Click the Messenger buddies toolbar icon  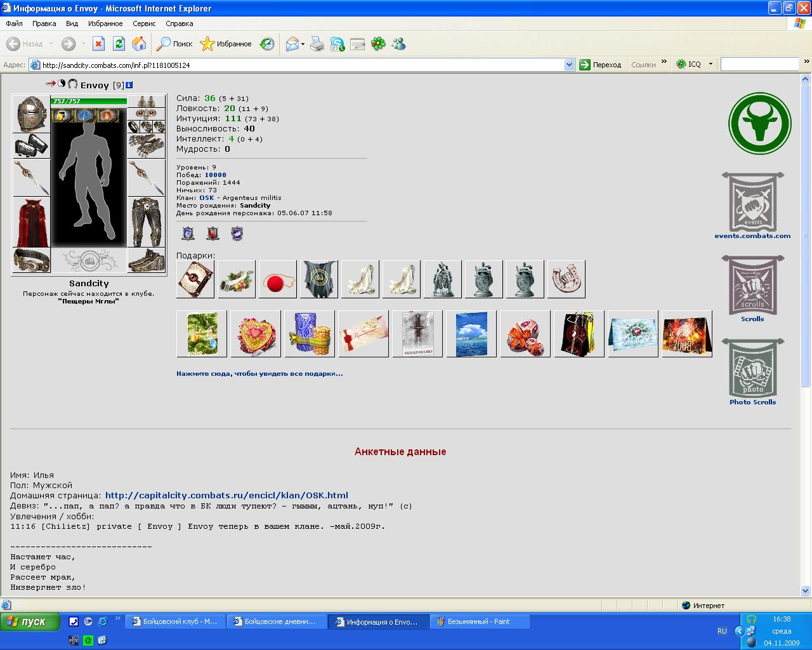398,44
